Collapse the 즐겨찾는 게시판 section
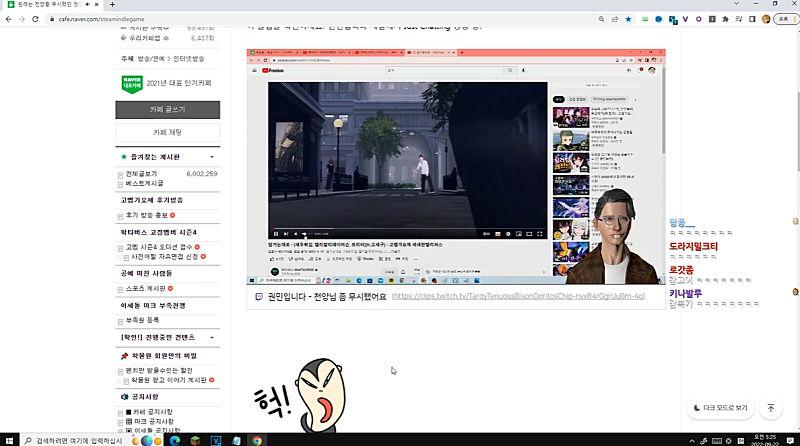 (x=212, y=157)
